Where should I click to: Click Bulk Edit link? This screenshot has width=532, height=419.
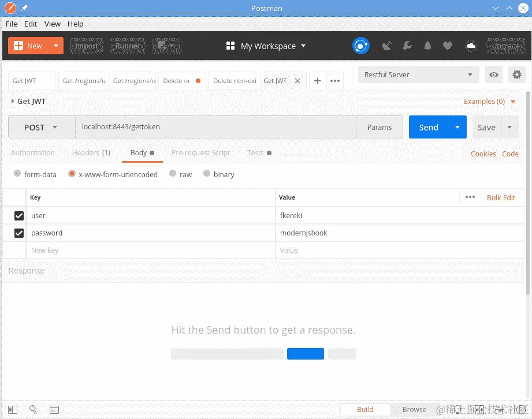501,197
